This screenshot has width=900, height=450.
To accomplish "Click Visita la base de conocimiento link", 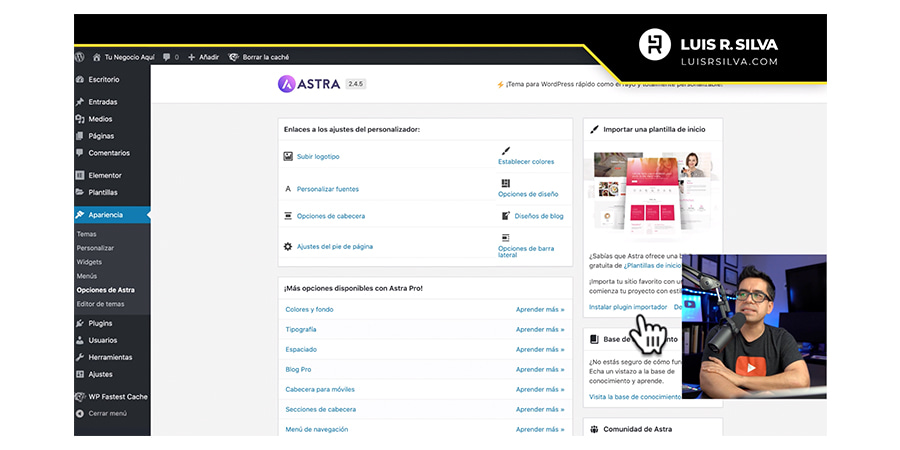I will 635,397.
